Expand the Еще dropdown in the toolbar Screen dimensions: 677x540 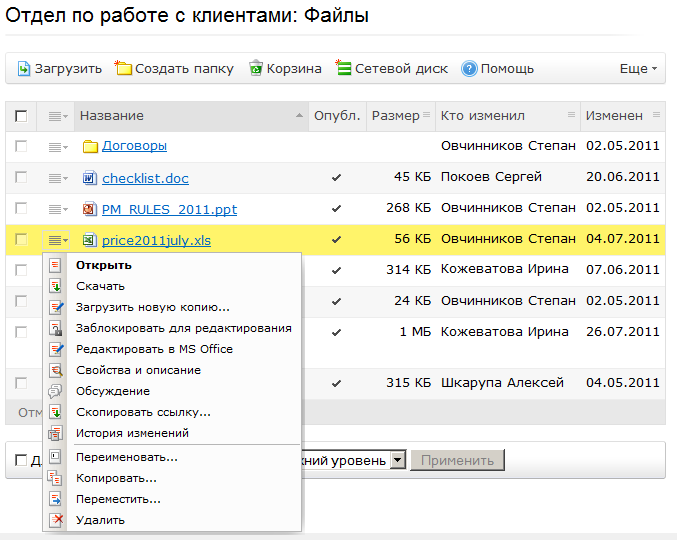tap(638, 69)
